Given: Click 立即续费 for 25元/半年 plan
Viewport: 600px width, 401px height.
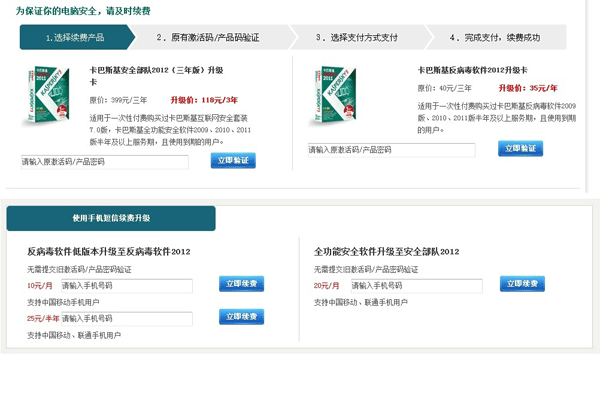Looking at the screenshot, I should click(x=241, y=317).
